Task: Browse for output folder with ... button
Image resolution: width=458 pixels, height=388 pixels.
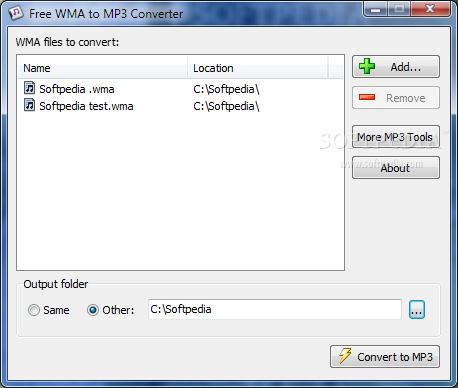Action: 417,310
